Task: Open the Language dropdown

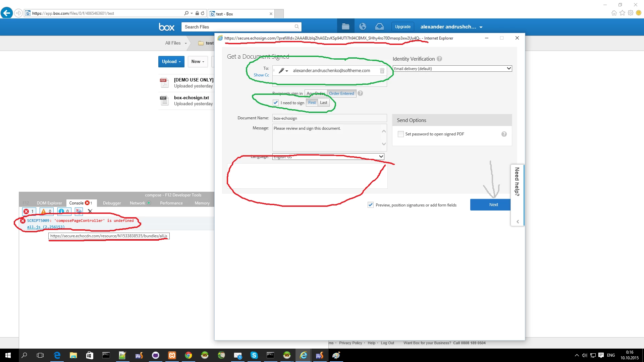Action: [x=328, y=157]
